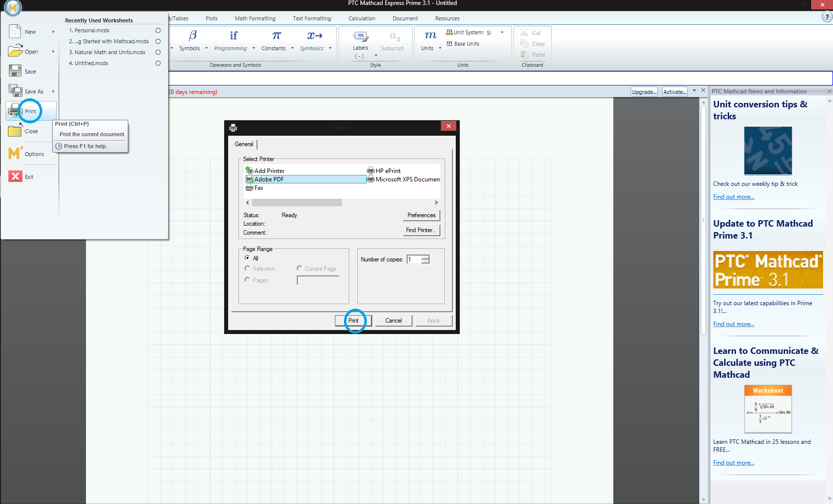833x504 pixels.
Task: Open the Text Formatting ribbon tab
Action: [x=312, y=18]
